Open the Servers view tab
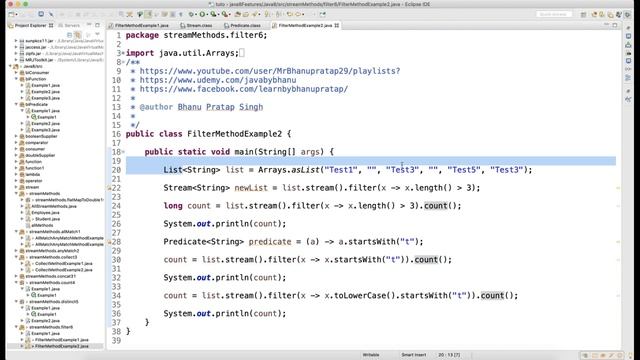The image size is (640, 360). click(x=69, y=25)
